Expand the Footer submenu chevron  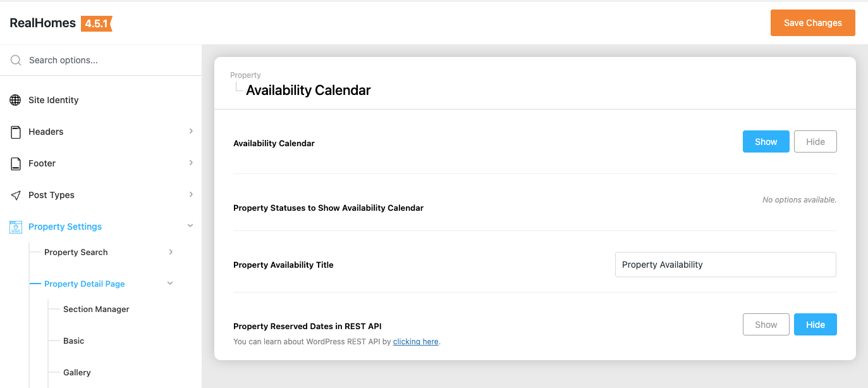(x=191, y=163)
